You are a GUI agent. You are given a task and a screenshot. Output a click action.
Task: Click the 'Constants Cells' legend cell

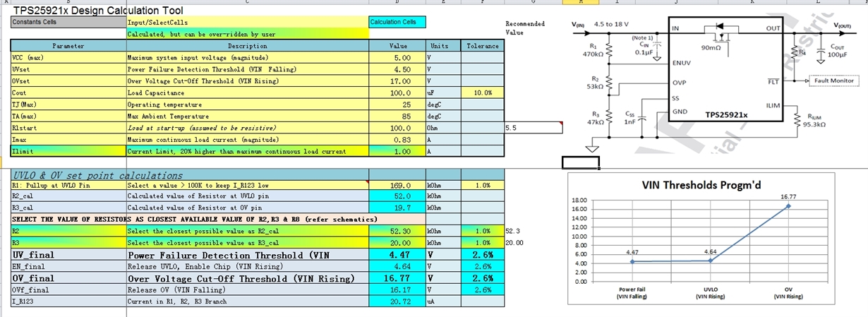pyautogui.click(x=68, y=22)
